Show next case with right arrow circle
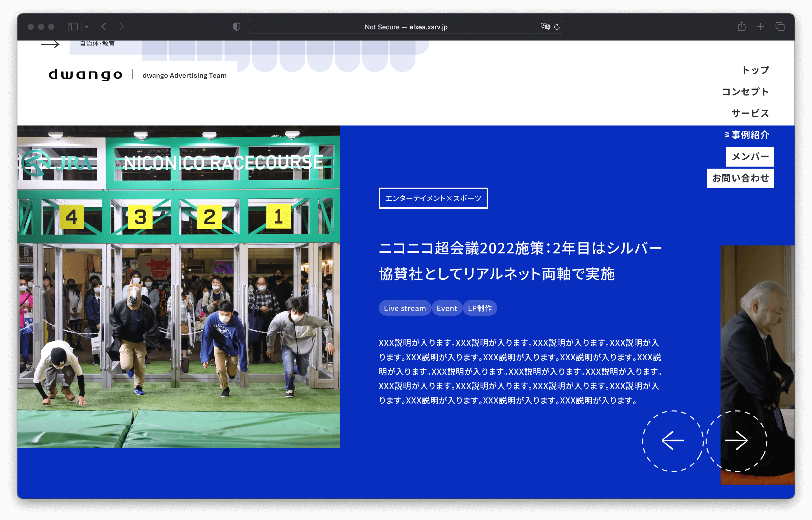This screenshot has width=812, height=520. coord(737,441)
